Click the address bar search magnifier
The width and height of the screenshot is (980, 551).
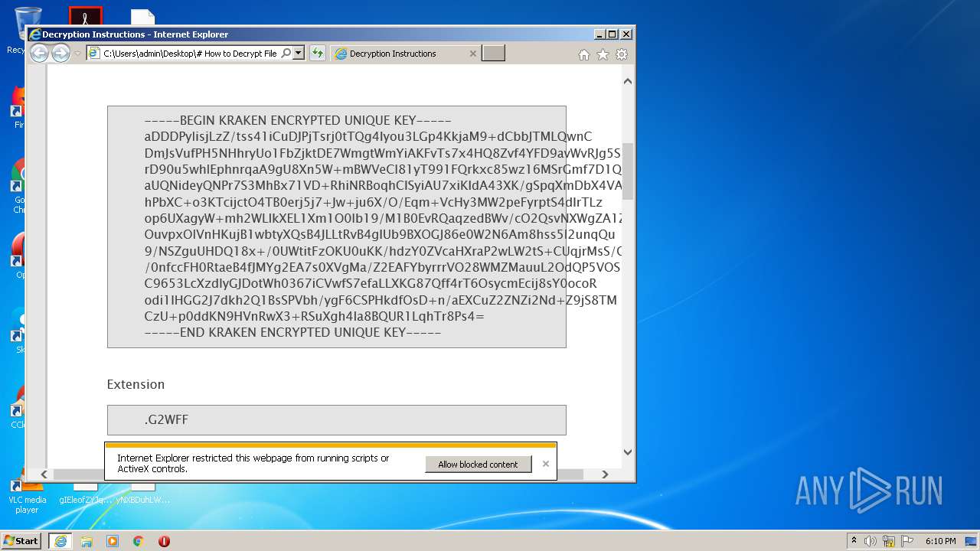coord(286,53)
